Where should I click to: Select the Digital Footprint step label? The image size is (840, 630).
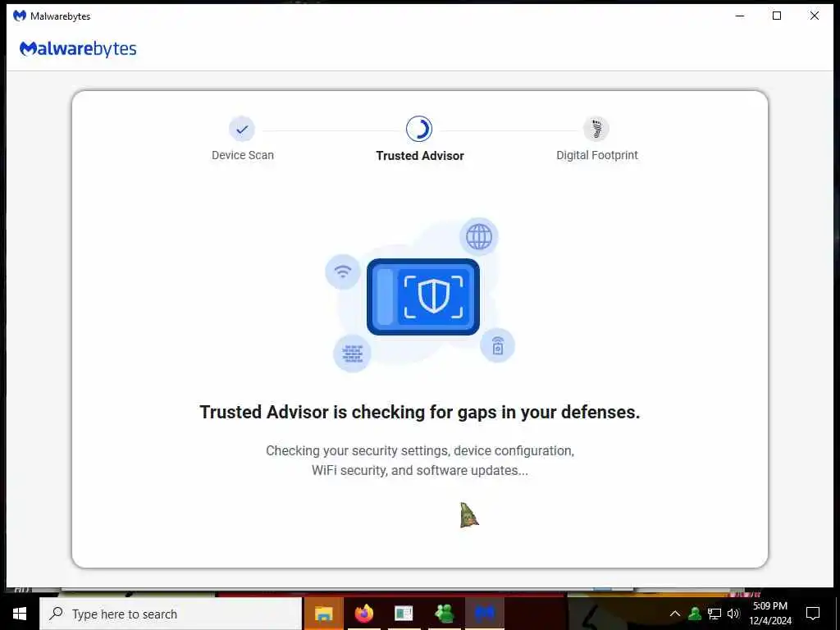[597, 155]
